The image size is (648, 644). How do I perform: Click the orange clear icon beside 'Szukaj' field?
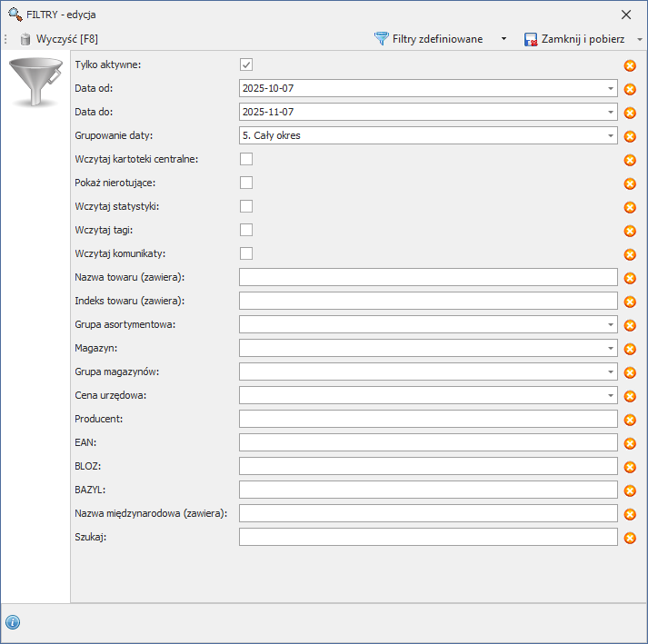(630, 538)
